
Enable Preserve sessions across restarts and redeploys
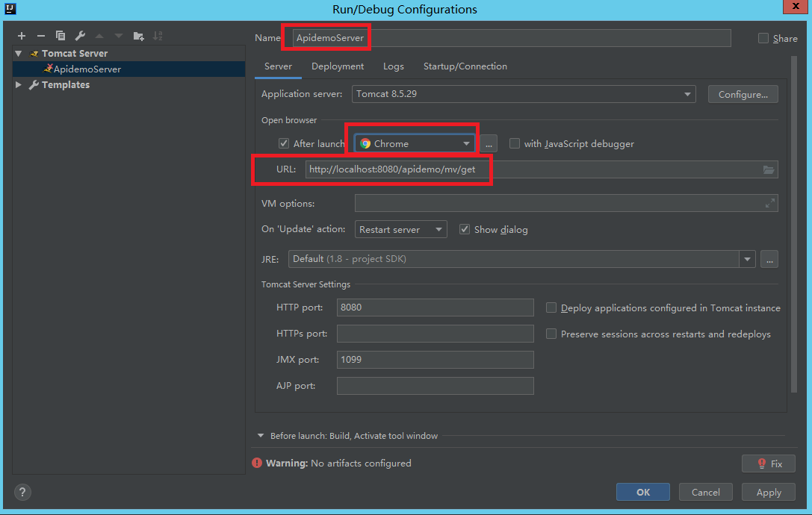point(551,334)
